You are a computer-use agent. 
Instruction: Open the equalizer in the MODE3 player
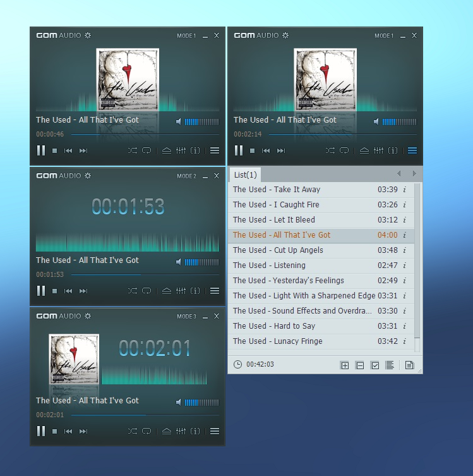pyautogui.click(x=181, y=431)
